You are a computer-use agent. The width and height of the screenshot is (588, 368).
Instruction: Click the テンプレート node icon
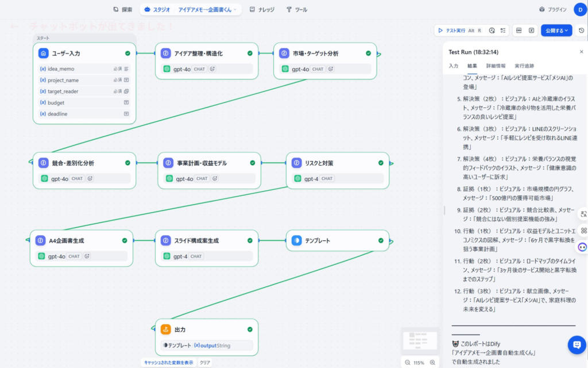point(297,240)
